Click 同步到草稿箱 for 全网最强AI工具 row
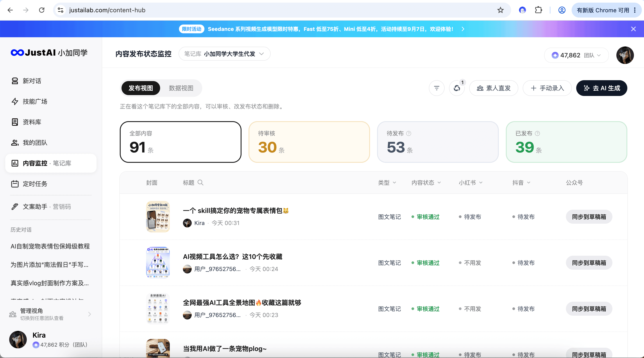This screenshot has width=644, height=358. (589, 308)
